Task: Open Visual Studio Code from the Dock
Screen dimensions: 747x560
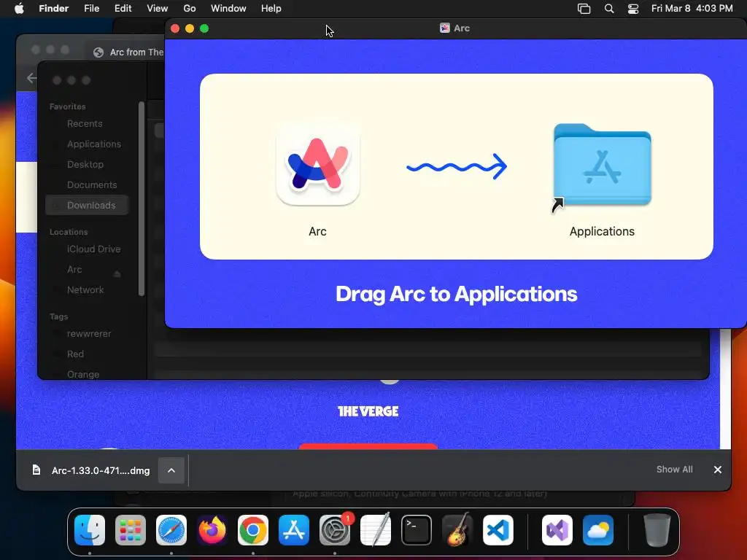Action: click(x=498, y=530)
